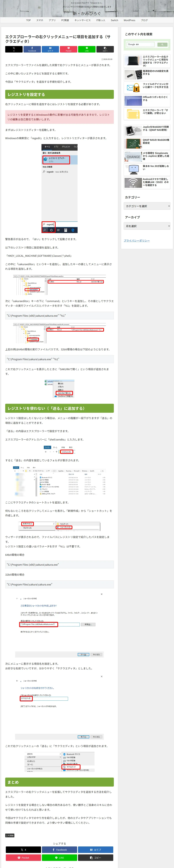Click the CHANGE thumbnail in the sidebar
This screenshot has width=174, height=868.
[133, 157]
